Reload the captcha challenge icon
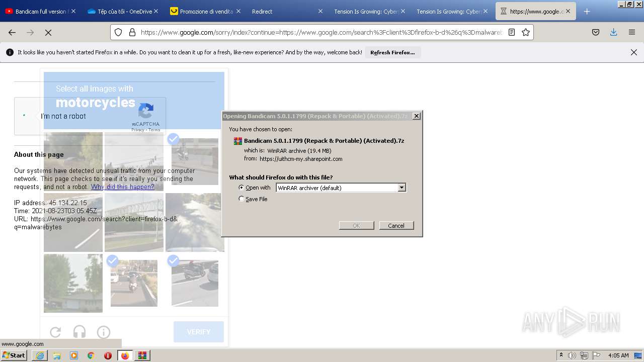Image resolution: width=644 pixels, height=362 pixels. tap(55, 332)
